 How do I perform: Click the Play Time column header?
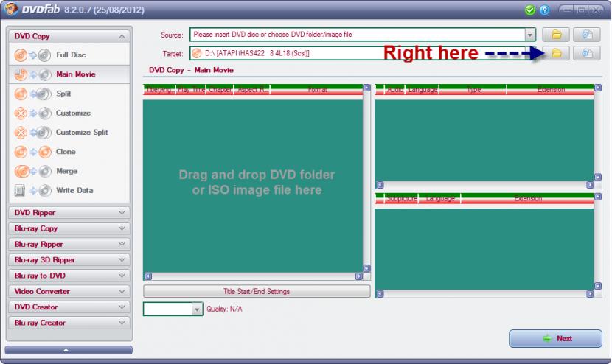(191, 90)
